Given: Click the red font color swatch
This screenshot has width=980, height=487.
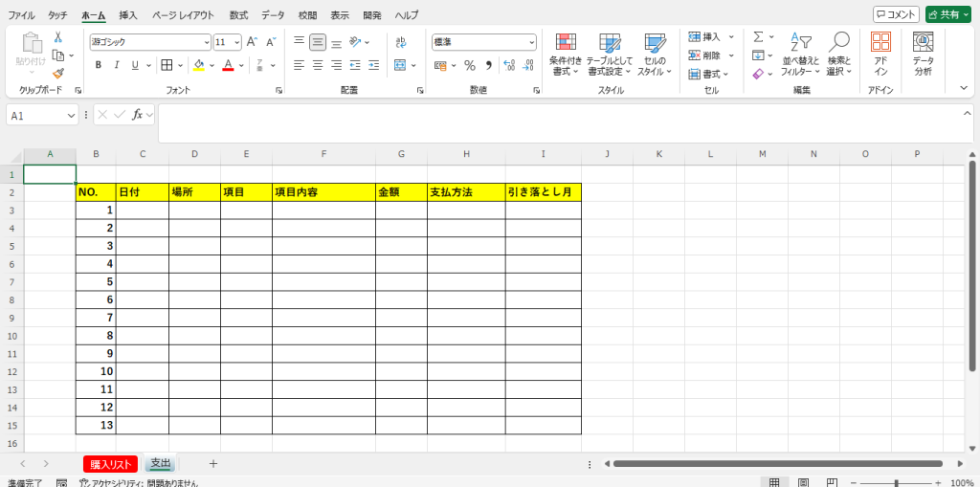Looking at the screenshot, I should coord(228,65).
